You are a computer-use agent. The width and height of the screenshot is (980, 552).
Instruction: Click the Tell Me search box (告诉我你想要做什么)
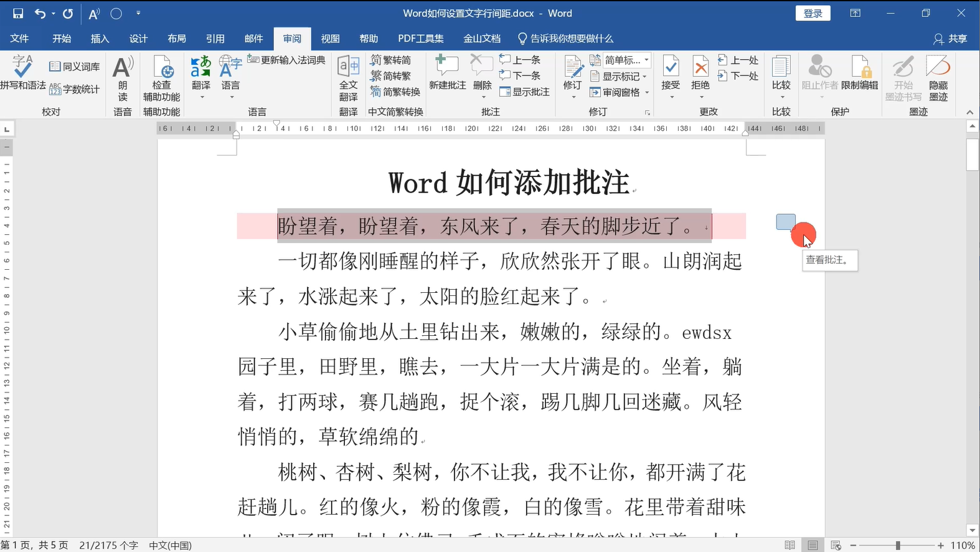[x=565, y=39]
